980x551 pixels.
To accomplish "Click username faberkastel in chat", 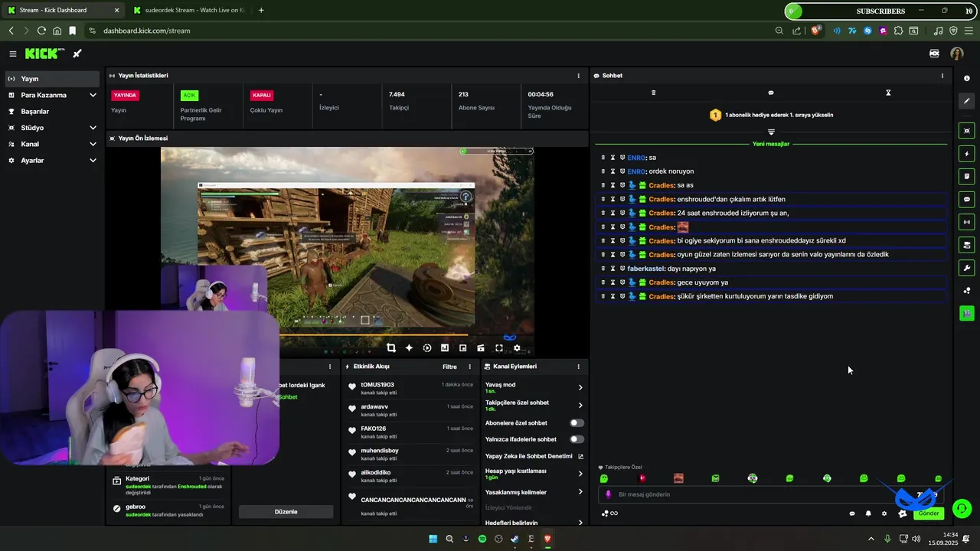I will [645, 269].
